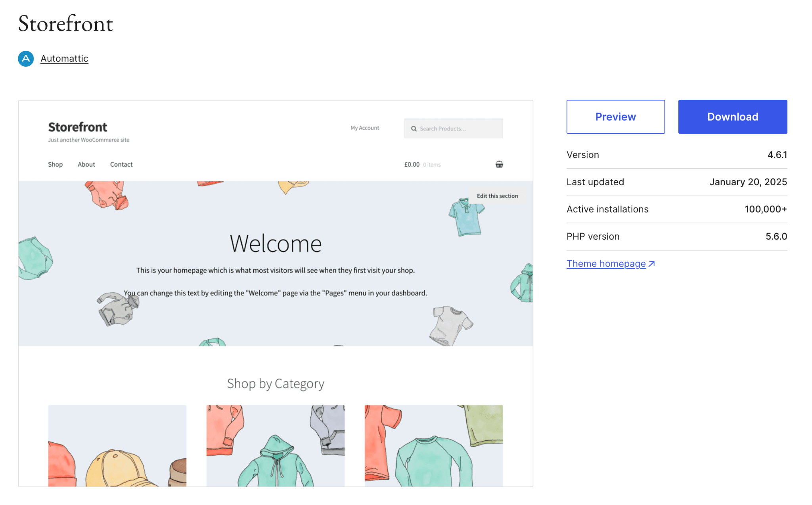Click the search magnifier icon
Screen dimensions: 812x505
click(414, 129)
